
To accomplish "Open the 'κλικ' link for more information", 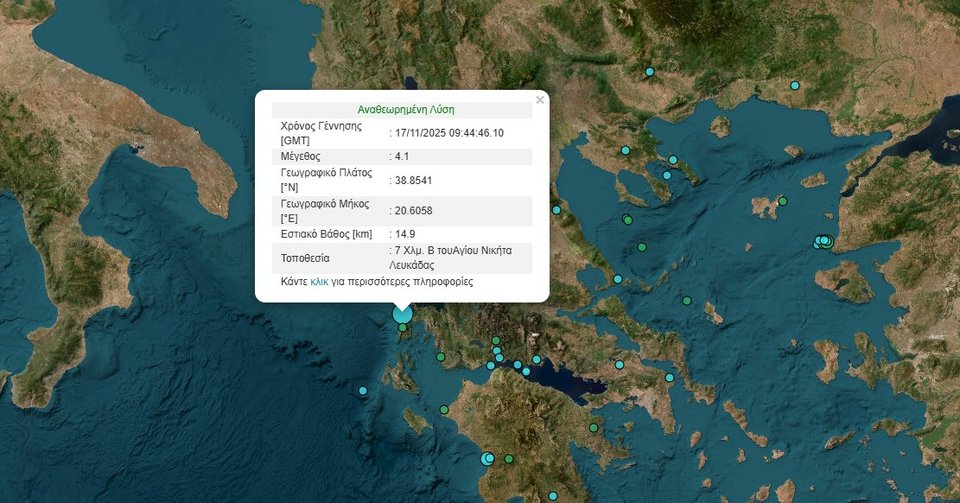I will (x=319, y=282).
